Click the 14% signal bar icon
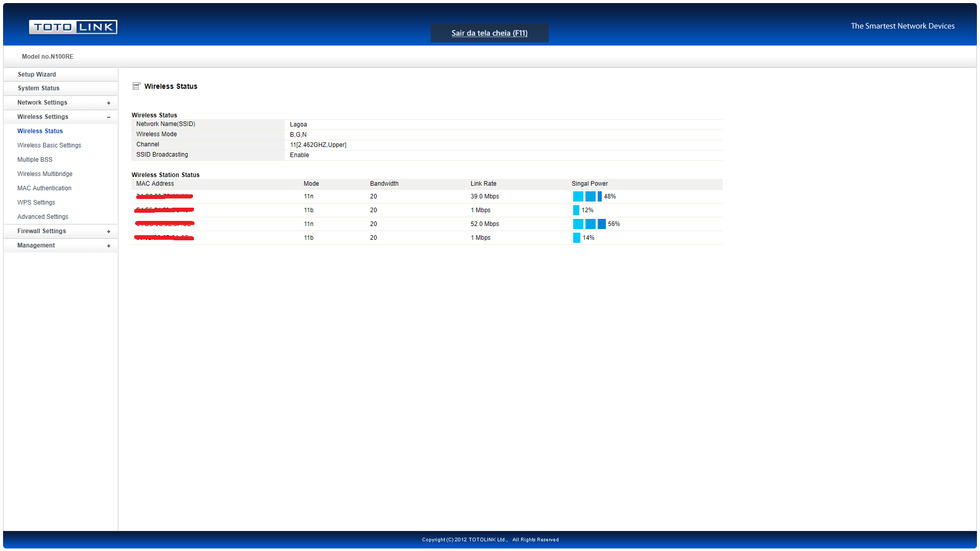This screenshot has height=551, width=980. pyautogui.click(x=577, y=238)
